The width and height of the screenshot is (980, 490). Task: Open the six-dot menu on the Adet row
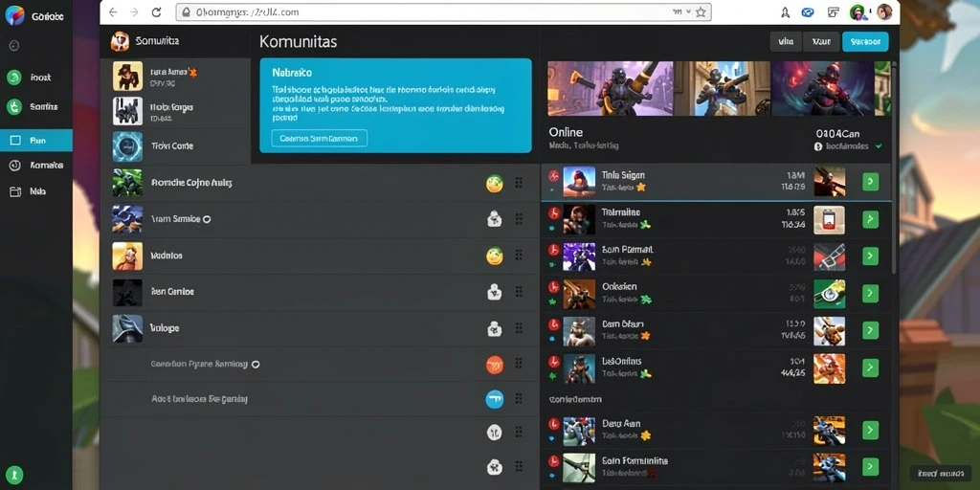(x=519, y=399)
